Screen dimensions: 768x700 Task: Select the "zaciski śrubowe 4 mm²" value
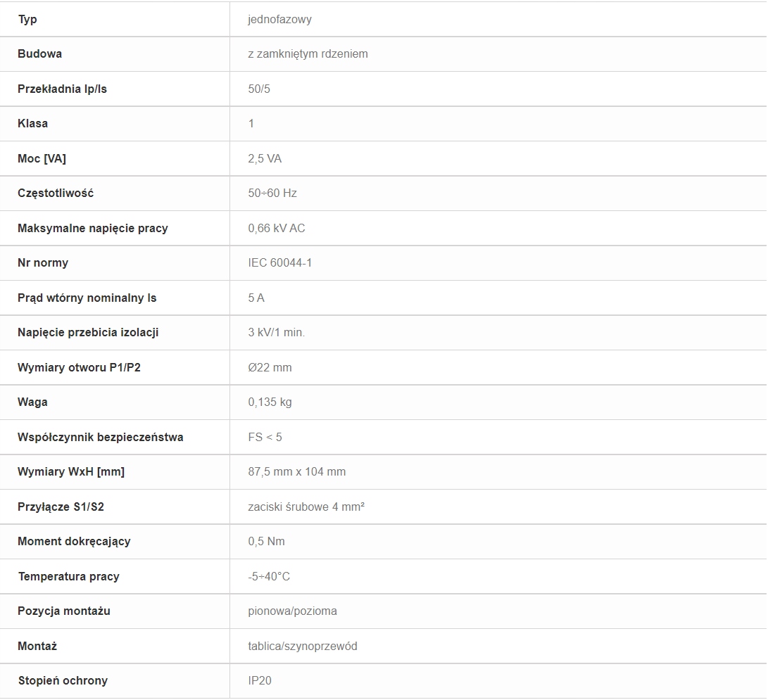[x=306, y=507]
